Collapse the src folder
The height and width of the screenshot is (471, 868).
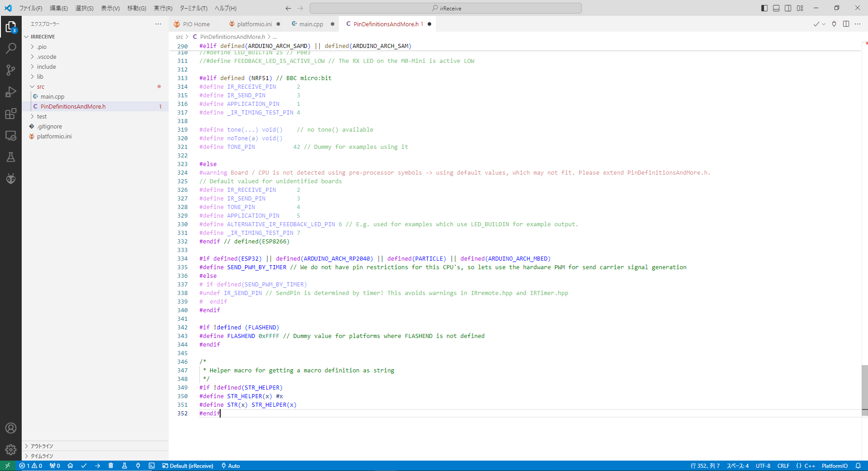coord(40,86)
